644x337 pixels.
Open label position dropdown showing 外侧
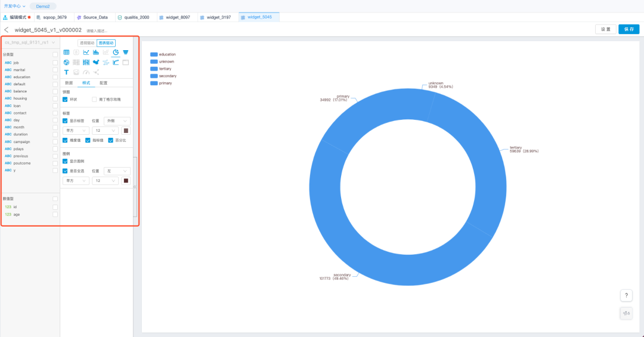(117, 121)
